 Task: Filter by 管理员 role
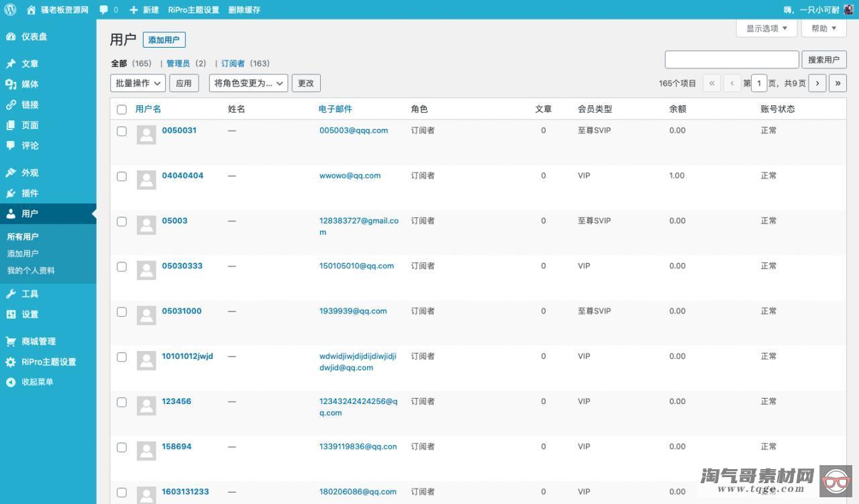pyautogui.click(x=178, y=63)
